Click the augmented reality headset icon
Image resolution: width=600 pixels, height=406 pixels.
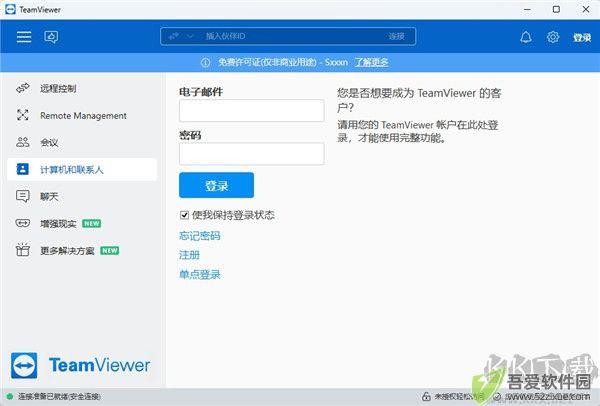click(23, 223)
